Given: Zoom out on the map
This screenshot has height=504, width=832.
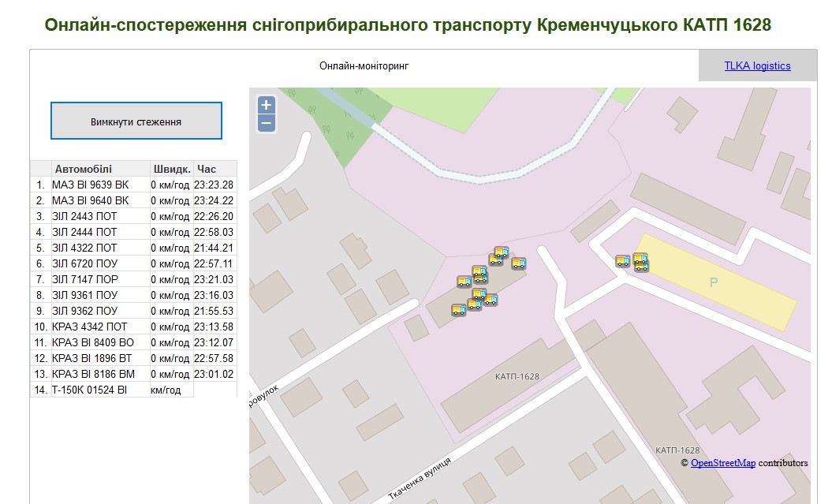Looking at the screenshot, I should pos(267,123).
